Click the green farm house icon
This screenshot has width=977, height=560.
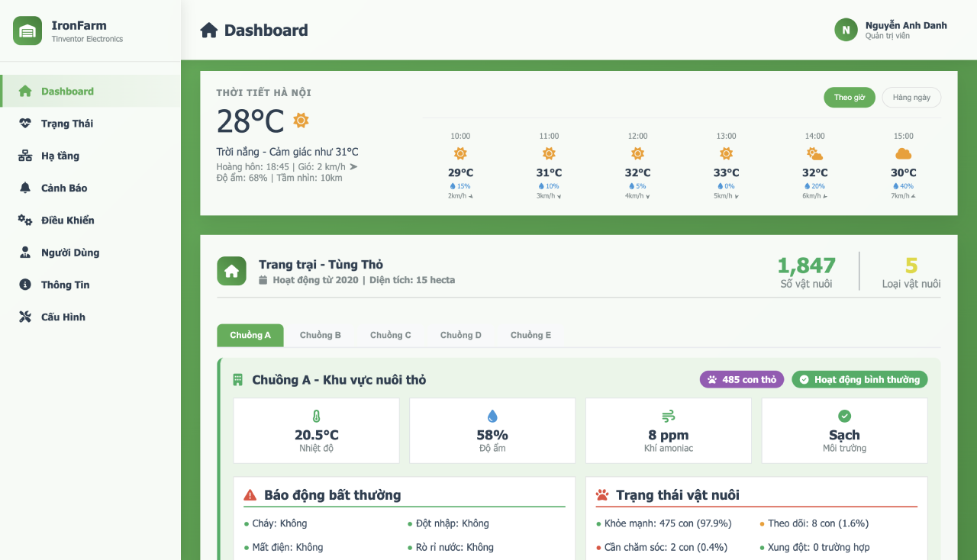coord(231,271)
